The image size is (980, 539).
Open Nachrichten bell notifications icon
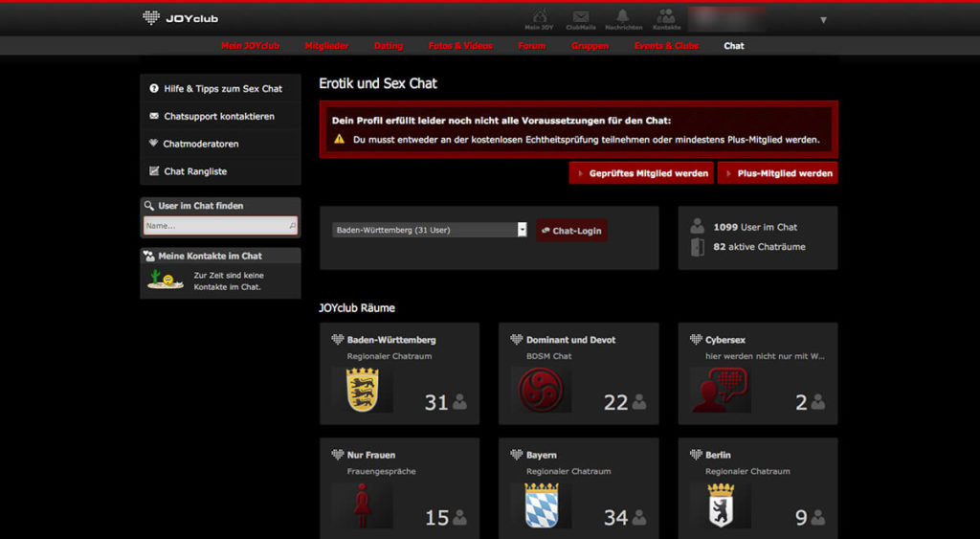point(623,19)
